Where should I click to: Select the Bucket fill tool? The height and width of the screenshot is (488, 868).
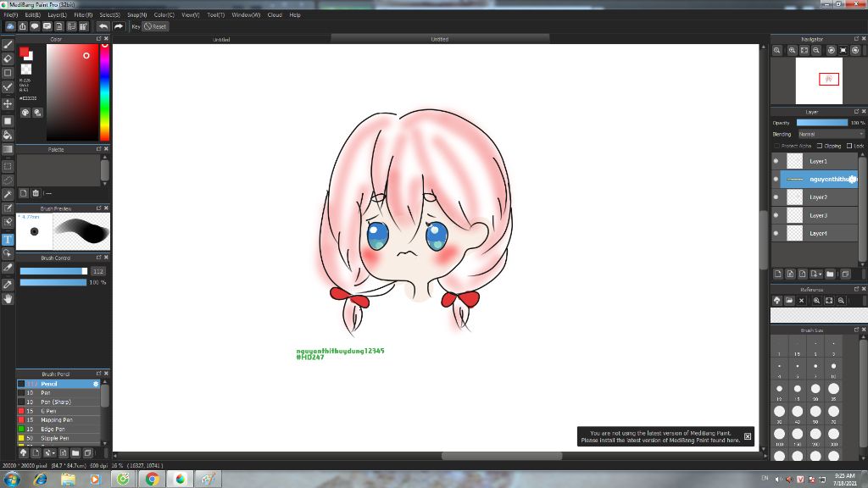click(8, 135)
